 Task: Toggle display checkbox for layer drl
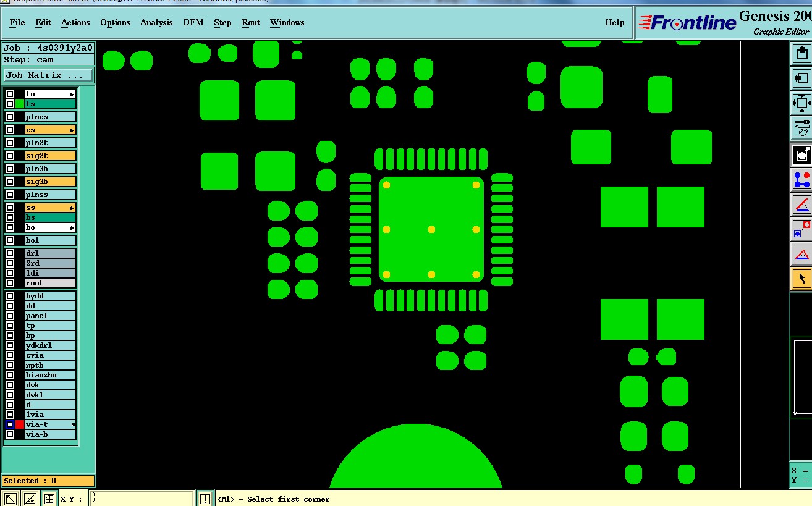pyautogui.click(x=10, y=253)
